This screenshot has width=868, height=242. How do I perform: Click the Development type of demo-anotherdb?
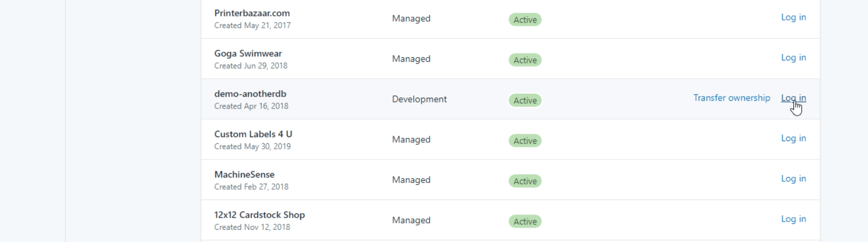click(x=419, y=99)
